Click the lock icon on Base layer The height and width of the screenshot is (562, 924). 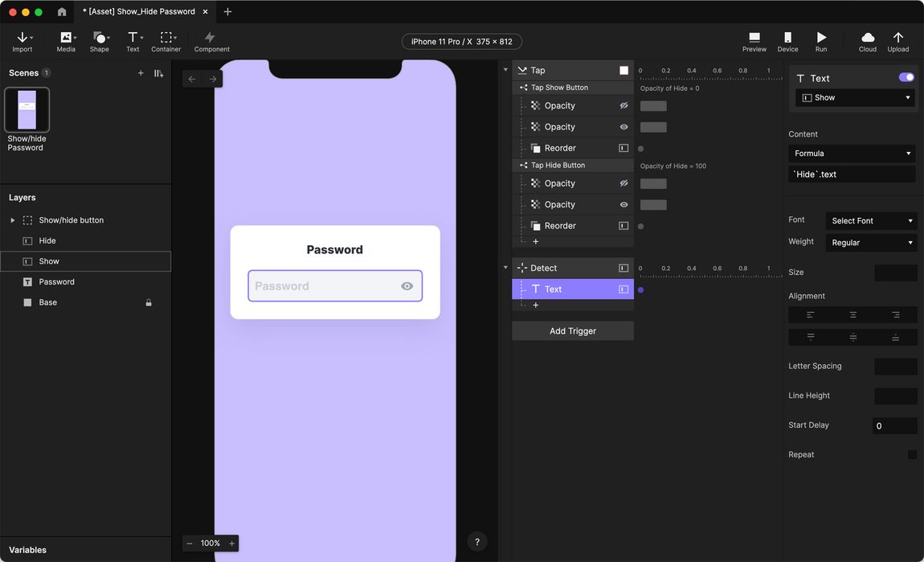pos(149,302)
